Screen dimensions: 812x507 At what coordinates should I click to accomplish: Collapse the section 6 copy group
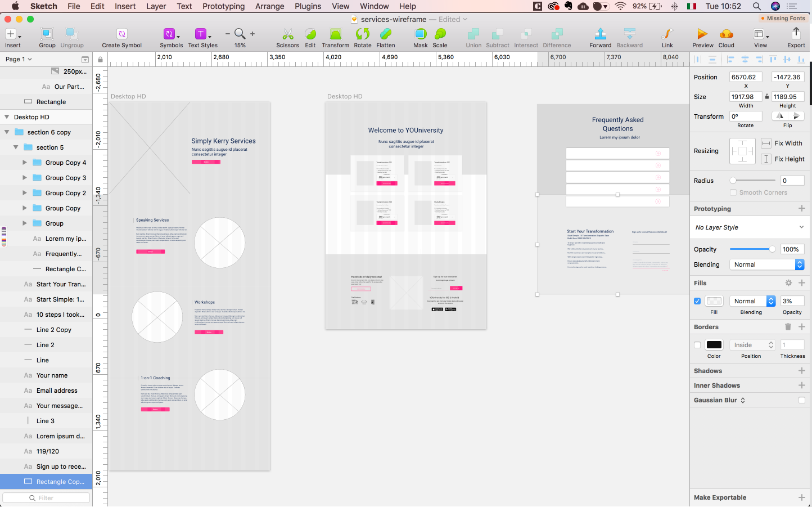pos(7,132)
